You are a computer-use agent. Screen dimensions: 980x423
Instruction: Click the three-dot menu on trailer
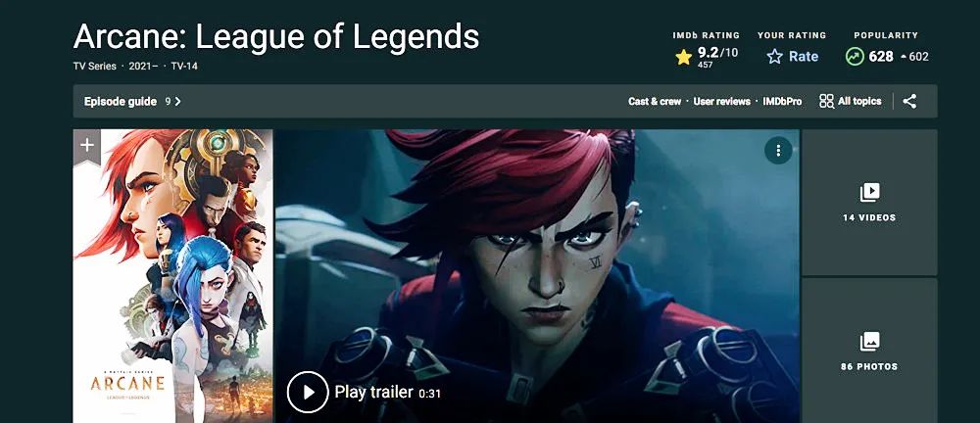[778, 151]
